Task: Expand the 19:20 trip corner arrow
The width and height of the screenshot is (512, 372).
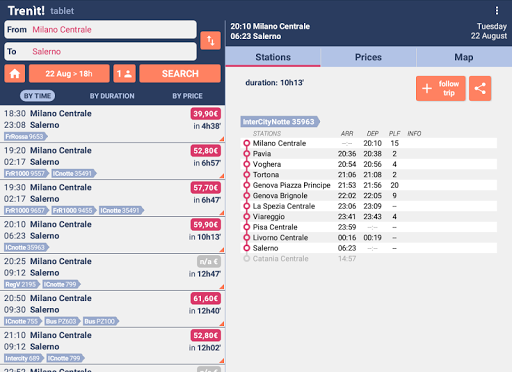Action: 222,176
